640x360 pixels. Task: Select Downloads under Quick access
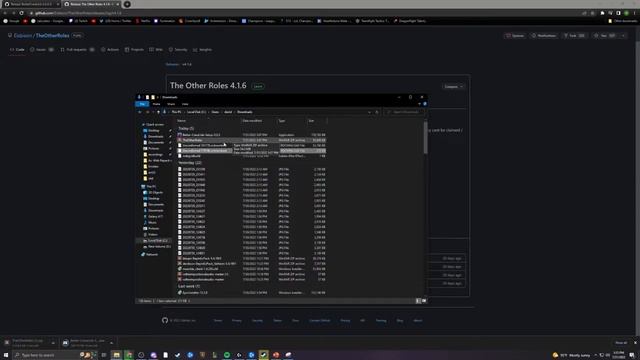[x=156, y=136]
